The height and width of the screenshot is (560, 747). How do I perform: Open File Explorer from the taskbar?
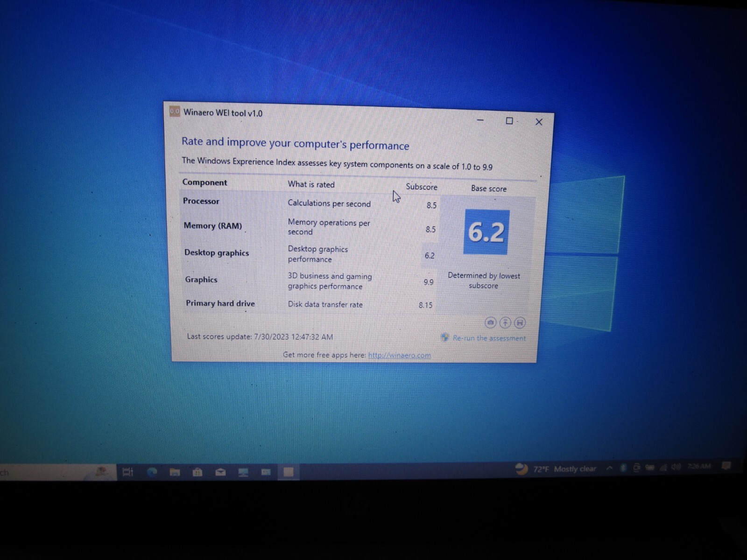click(x=175, y=472)
